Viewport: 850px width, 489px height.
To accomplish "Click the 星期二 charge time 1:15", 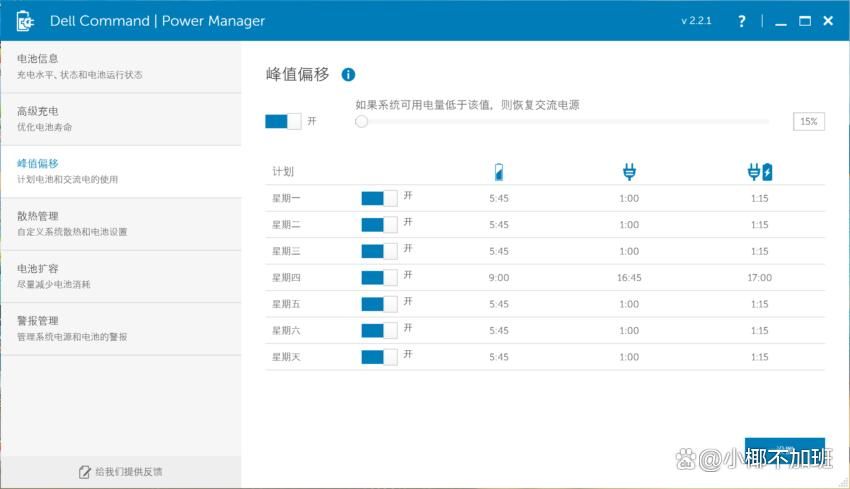I will point(759,224).
